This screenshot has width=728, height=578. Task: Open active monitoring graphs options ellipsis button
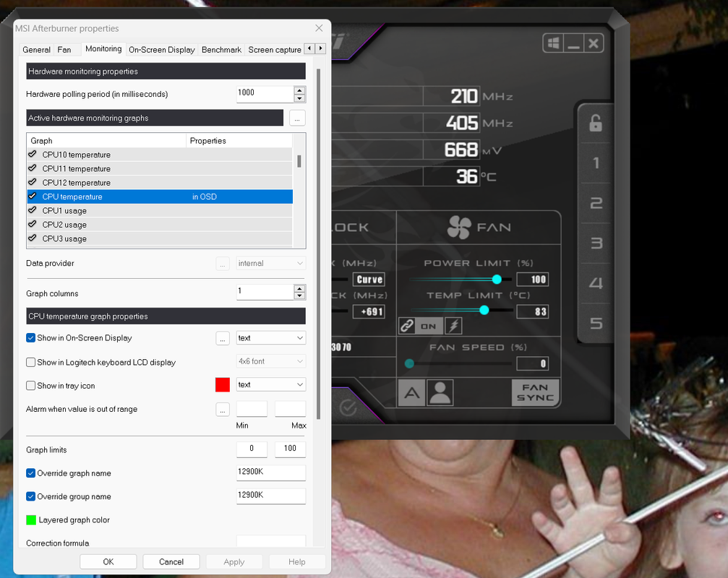tap(297, 118)
